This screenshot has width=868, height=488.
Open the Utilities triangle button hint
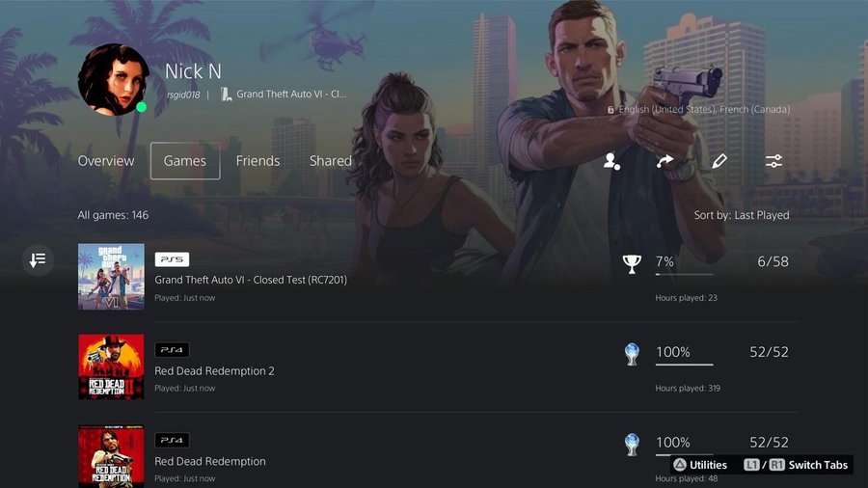click(700, 465)
